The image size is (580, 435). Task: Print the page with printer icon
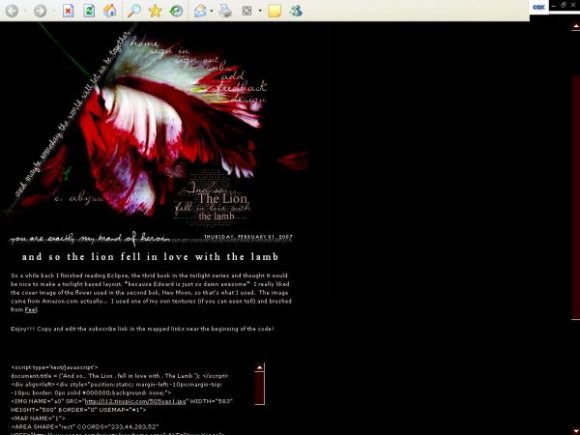pos(225,11)
